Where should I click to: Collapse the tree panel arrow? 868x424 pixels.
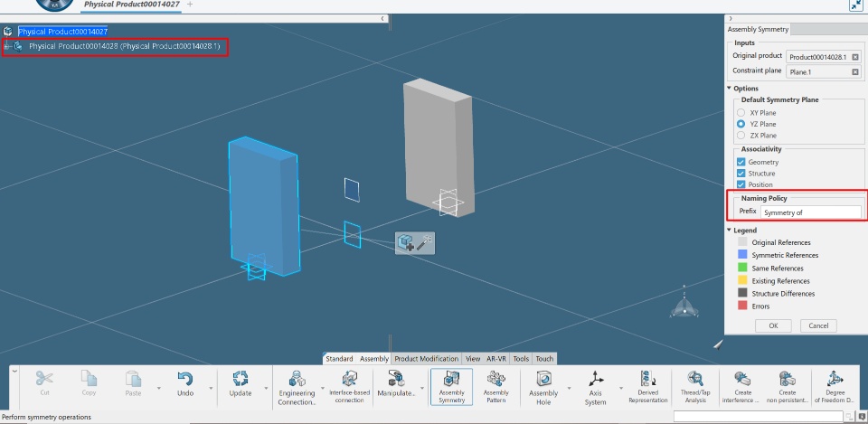382,18
